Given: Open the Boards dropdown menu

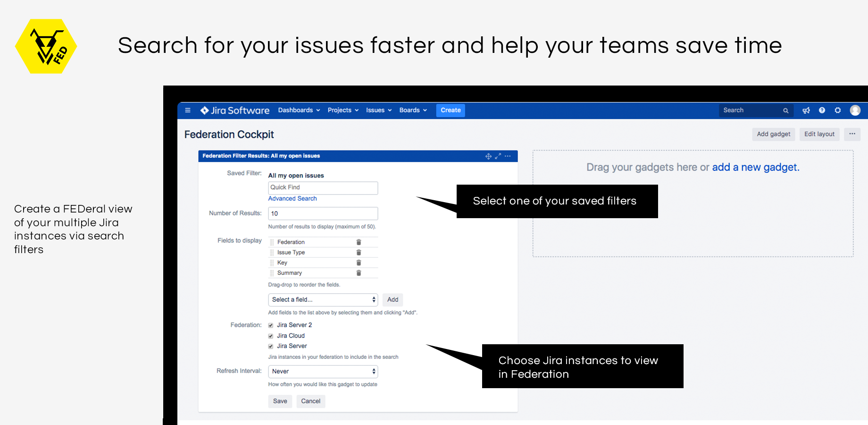Looking at the screenshot, I should click(413, 110).
